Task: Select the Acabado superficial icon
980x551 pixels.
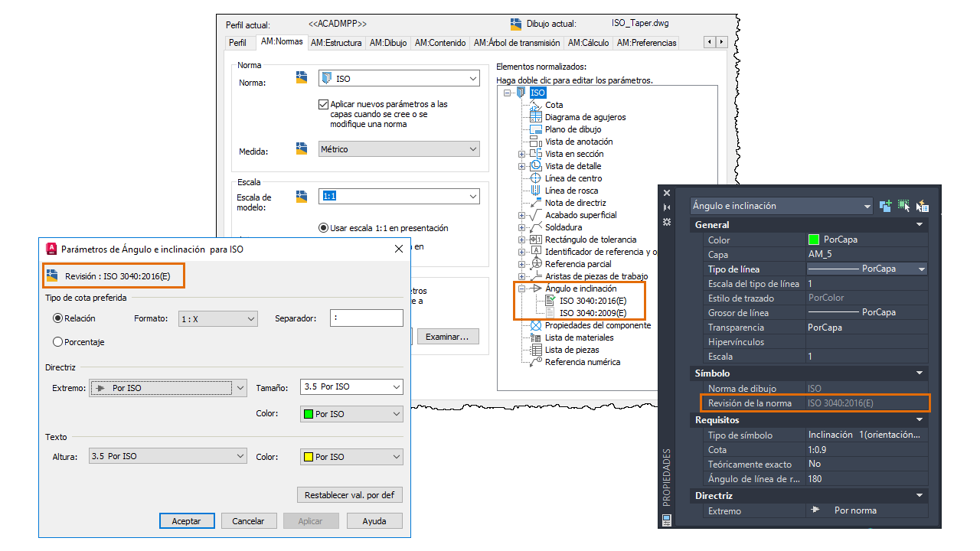Action: tap(536, 215)
